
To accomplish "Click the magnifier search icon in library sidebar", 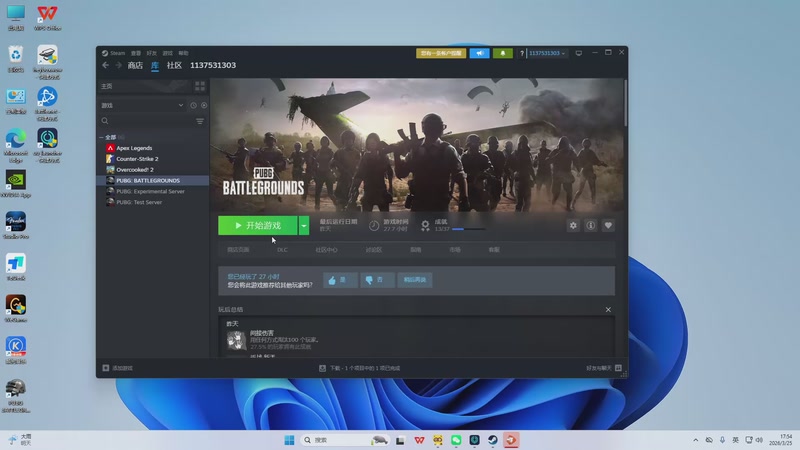I will click(105, 121).
